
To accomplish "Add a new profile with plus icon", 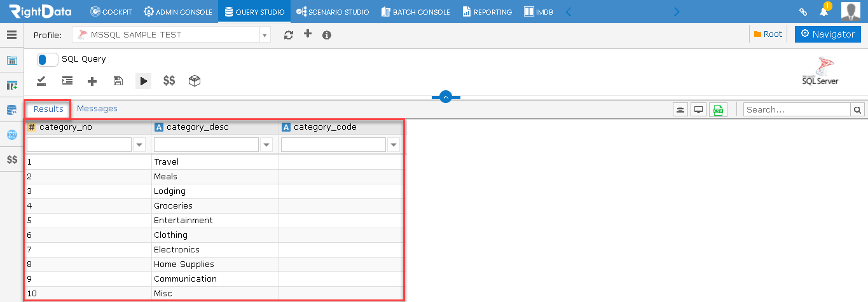I will [x=308, y=34].
